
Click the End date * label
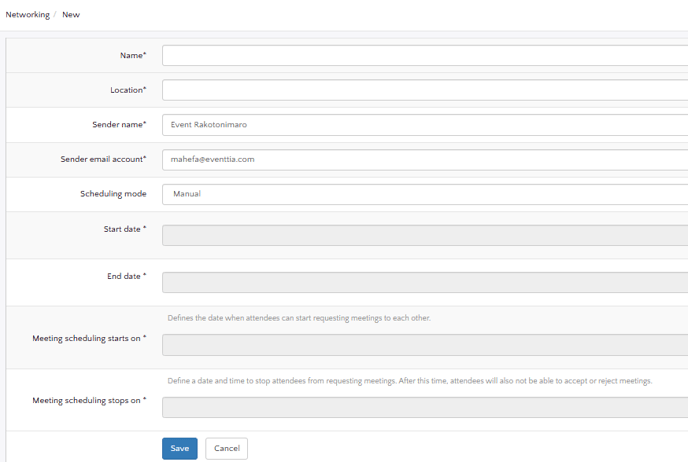(x=127, y=276)
